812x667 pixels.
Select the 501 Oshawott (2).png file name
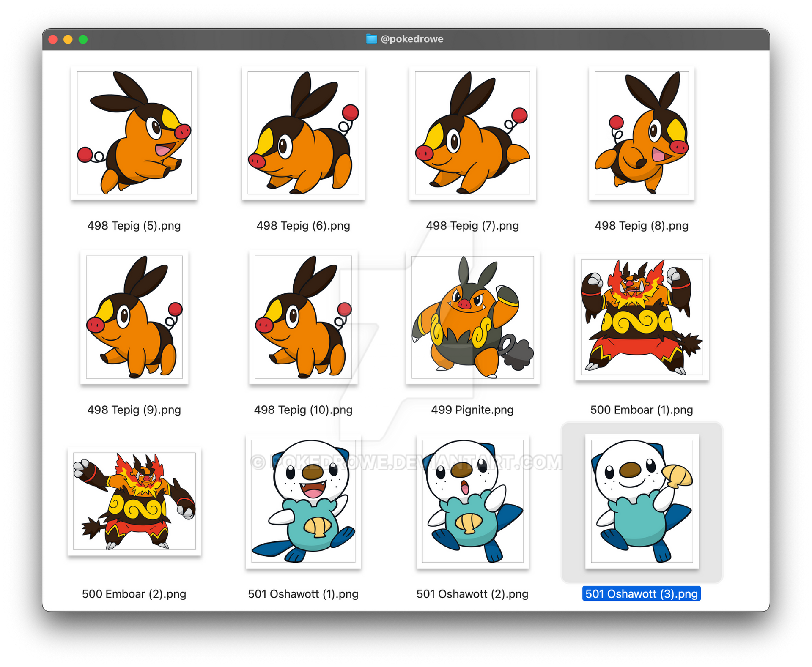tap(472, 594)
